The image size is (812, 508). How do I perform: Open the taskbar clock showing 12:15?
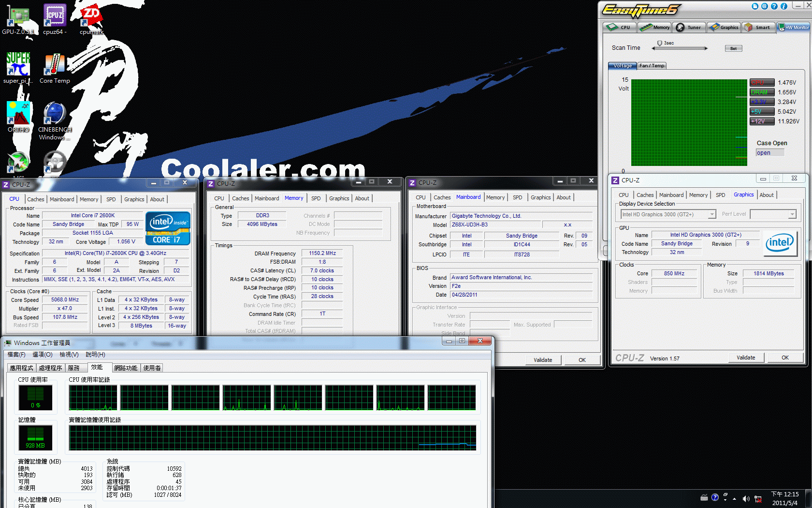tap(785, 499)
